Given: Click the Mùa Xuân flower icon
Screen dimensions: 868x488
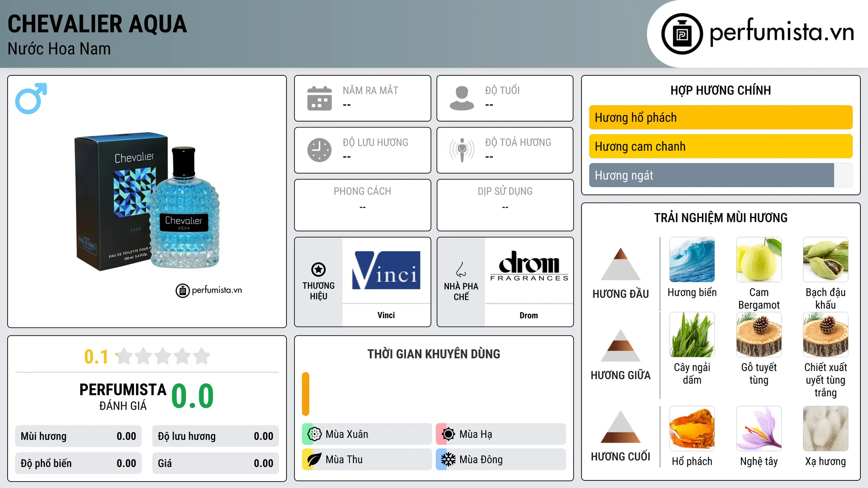Looking at the screenshot, I should (314, 434).
